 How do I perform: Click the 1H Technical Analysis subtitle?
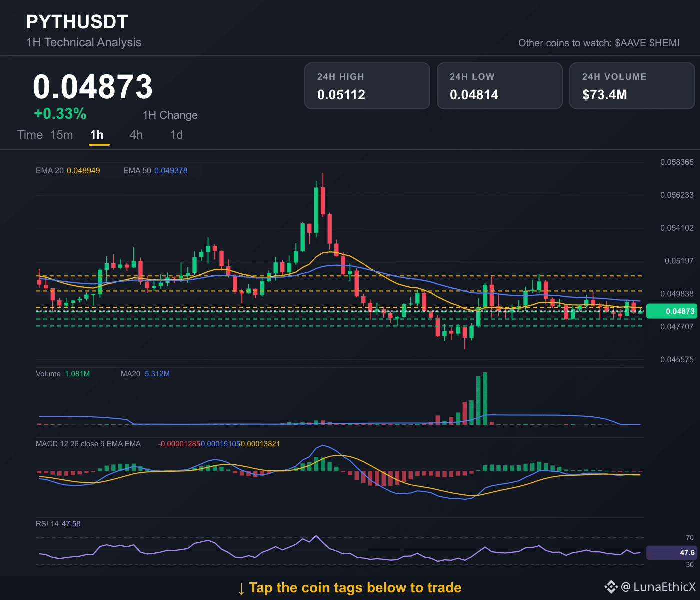[84, 42]
